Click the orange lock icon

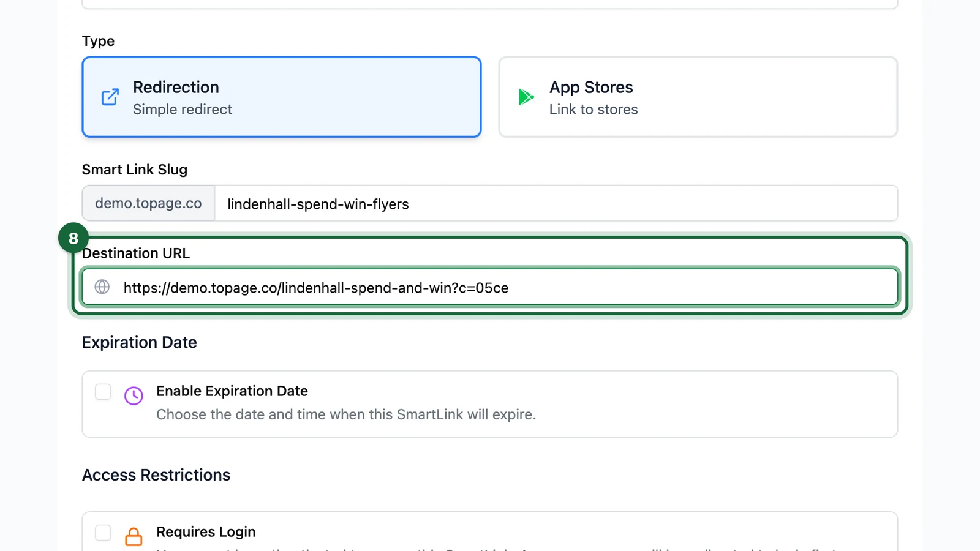(x=134, y=536)
